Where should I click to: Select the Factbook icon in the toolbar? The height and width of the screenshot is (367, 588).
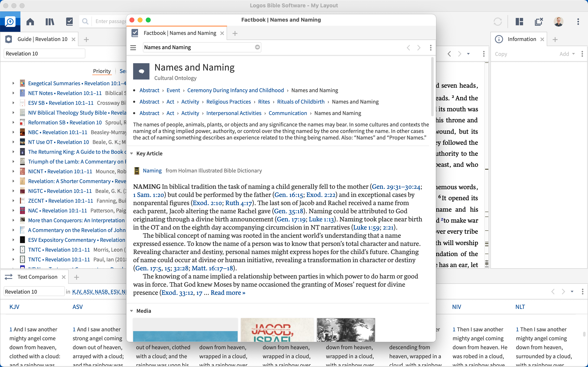click(x=69, y=22)
